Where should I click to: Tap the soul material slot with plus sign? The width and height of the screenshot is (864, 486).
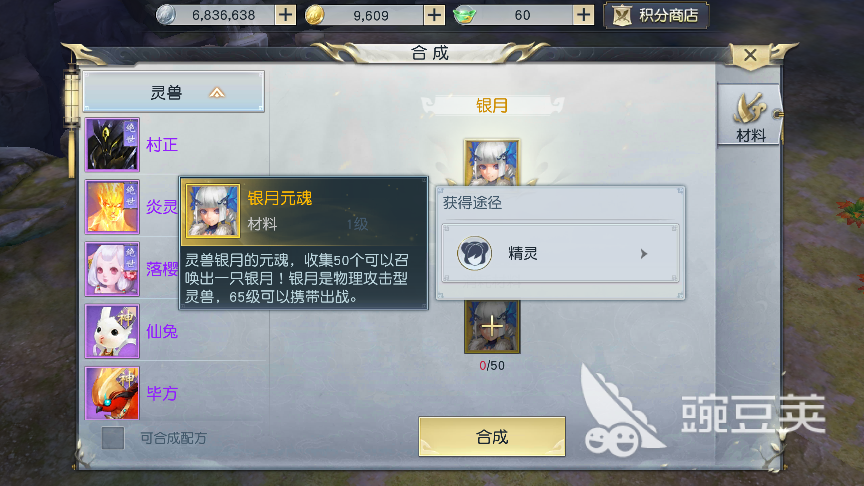pos(492,327)
